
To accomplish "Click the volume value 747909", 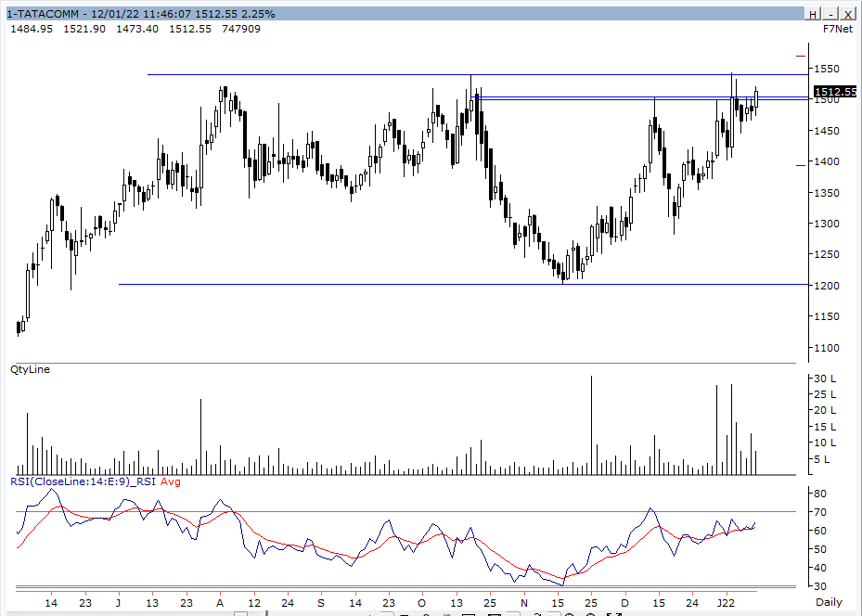I will coord(241,29).
